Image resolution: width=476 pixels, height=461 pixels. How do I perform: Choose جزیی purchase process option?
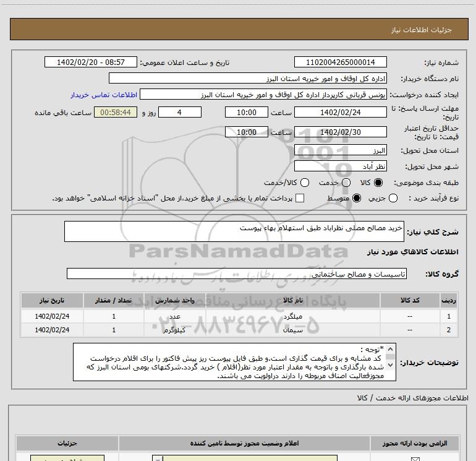point(393,198)
